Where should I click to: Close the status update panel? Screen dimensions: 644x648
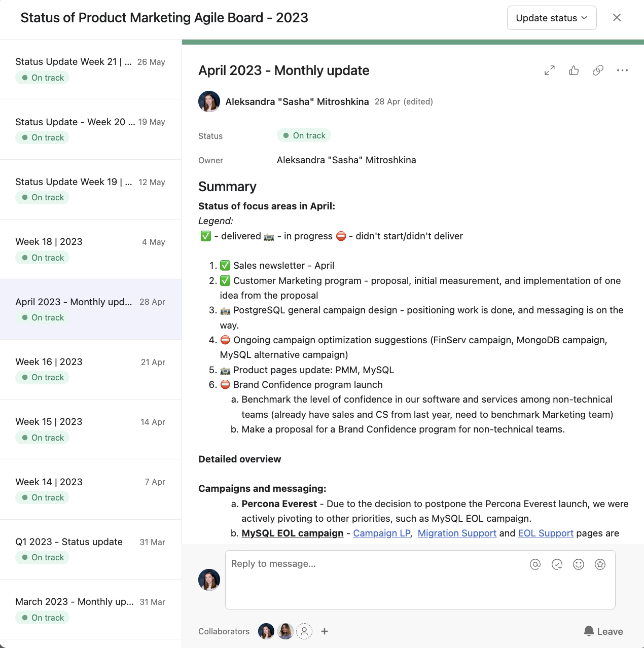617,18
